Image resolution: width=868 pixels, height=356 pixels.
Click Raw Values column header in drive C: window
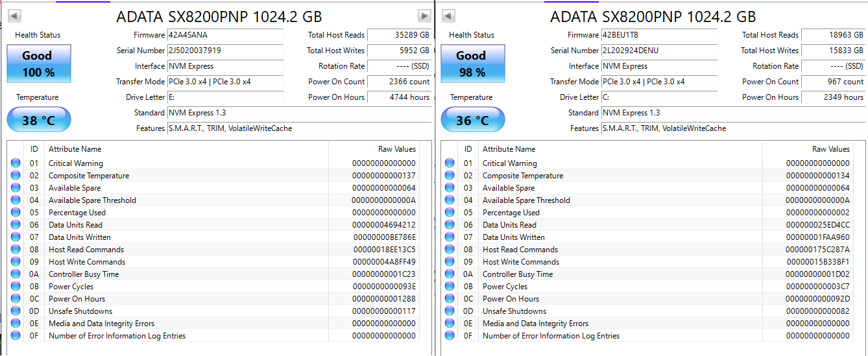click(x=808, y=149)
